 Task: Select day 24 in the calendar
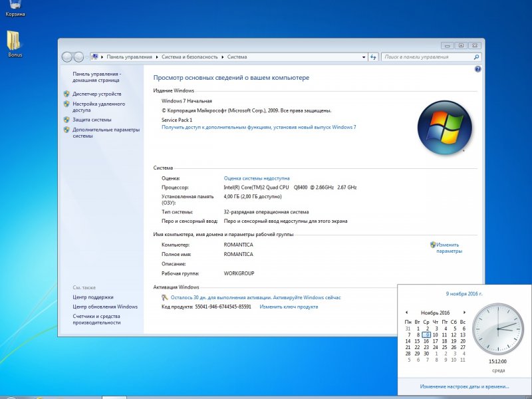[436, 347]
